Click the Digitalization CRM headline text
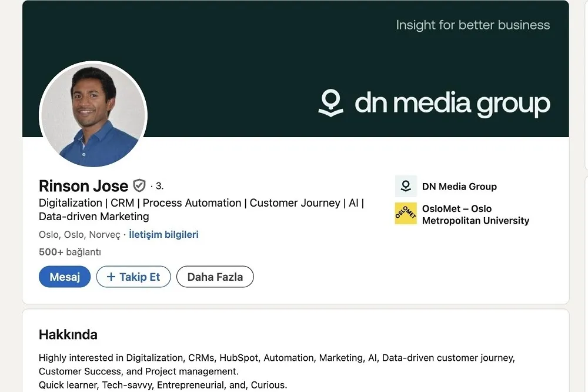This screenshot has height=392, width=588. point(201,210)
